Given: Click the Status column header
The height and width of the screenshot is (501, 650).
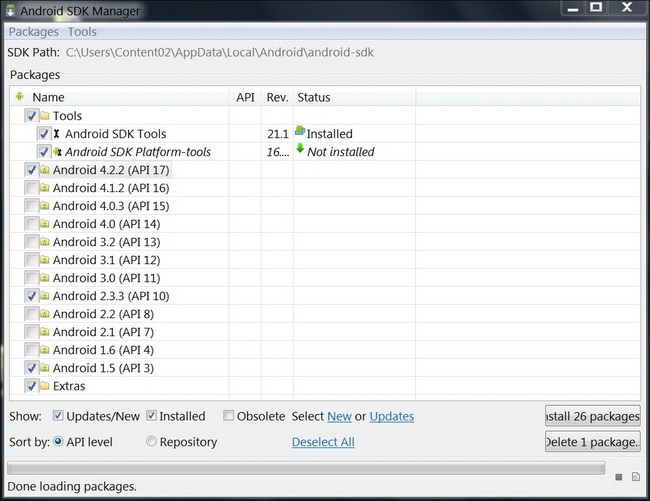Looking at the screenshot, I should tap(354, 97).
